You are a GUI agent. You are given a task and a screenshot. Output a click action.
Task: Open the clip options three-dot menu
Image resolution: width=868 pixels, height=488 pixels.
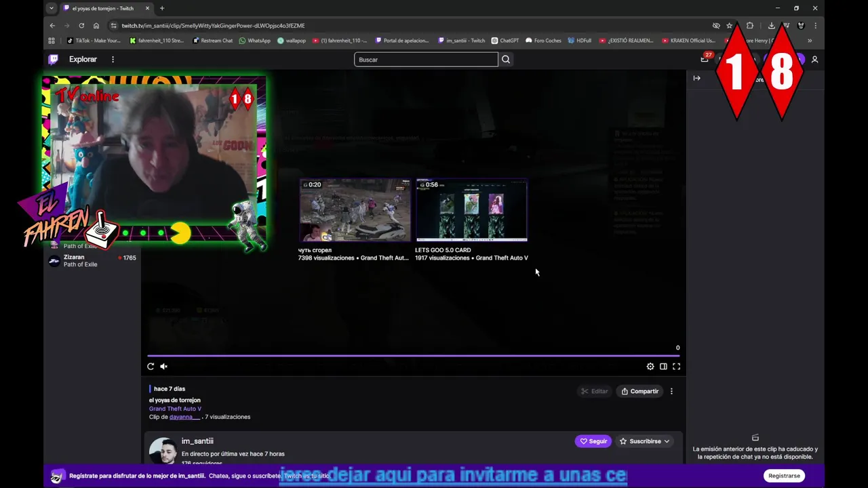point(671,391)
